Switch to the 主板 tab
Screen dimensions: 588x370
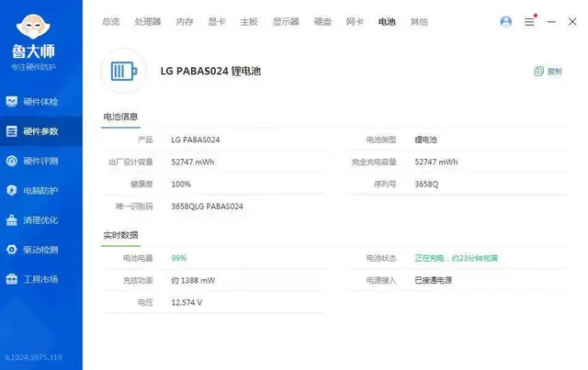coord(249,22)
